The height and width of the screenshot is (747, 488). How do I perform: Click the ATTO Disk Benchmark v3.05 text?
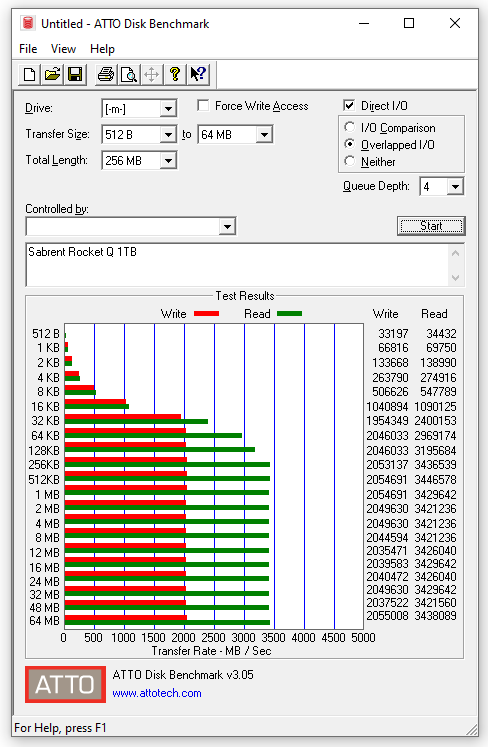[183, 675]
